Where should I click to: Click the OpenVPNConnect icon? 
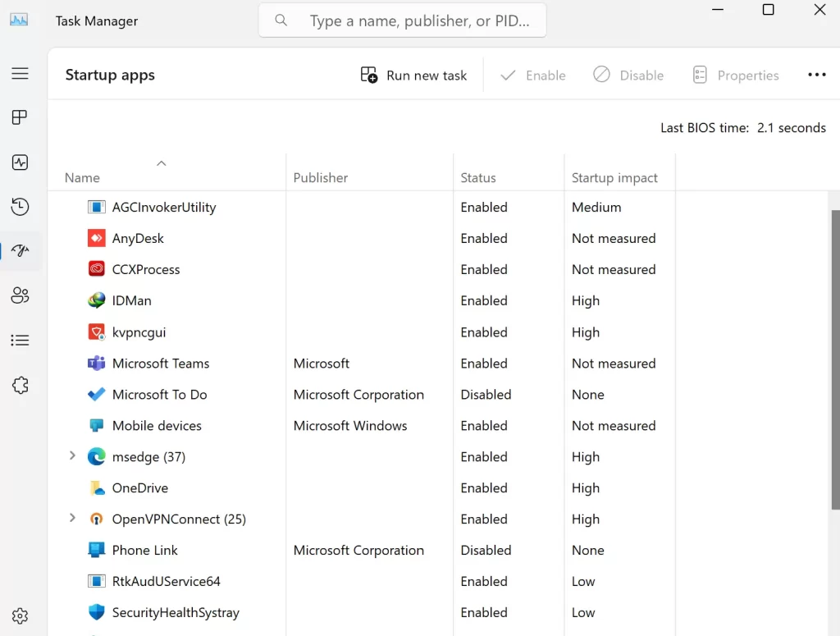pos(97,519)
